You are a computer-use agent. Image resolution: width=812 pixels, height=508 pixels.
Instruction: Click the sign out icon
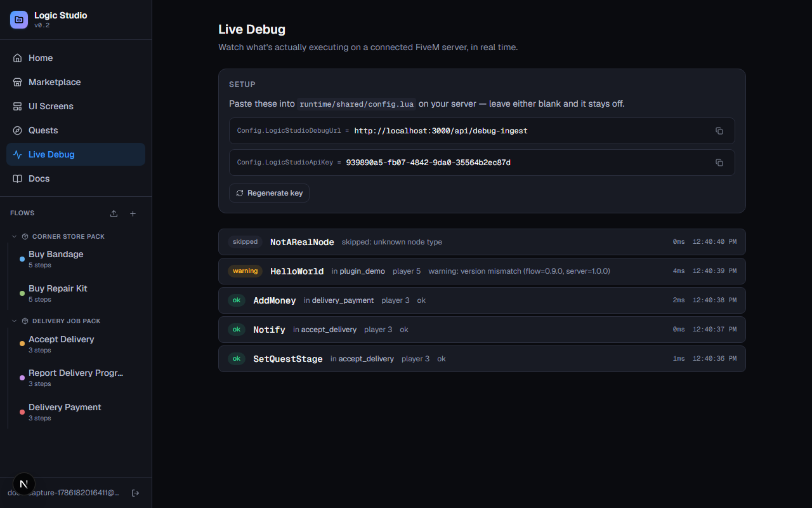click(135, 493)
